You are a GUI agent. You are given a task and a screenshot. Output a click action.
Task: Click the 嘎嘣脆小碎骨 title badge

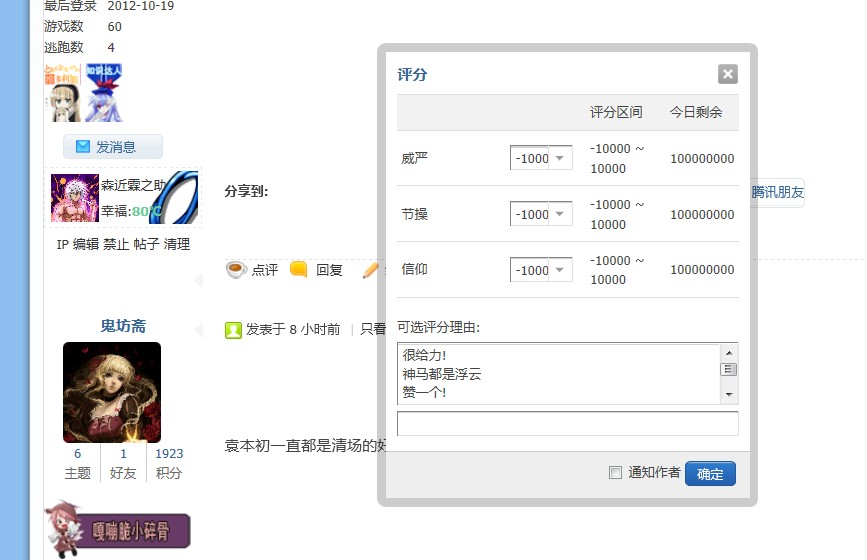(117, 531)
